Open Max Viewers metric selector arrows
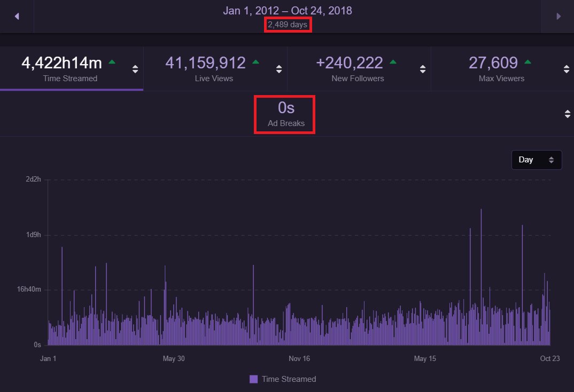This screenshot has height=392, width=574. [x=567, y=69]
